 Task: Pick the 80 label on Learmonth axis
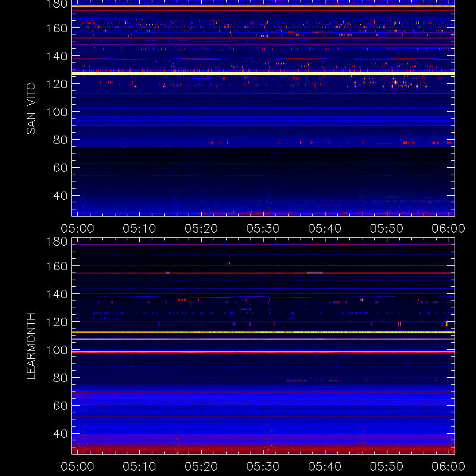tap(60, 378)
